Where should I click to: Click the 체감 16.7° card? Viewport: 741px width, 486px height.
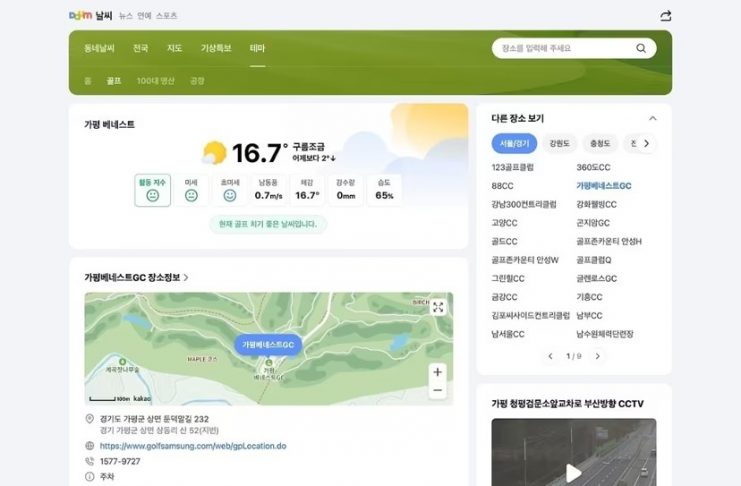coord(307,190)
